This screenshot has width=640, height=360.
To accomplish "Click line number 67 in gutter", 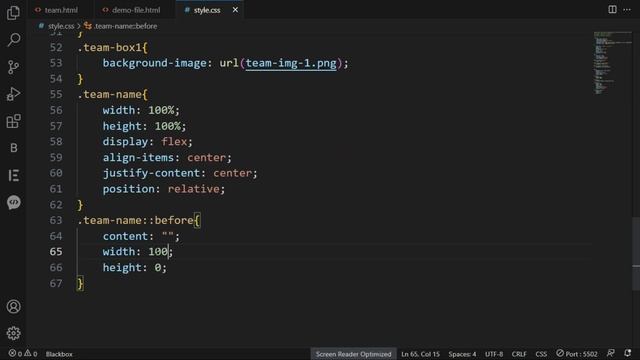I will click(56, 283).
